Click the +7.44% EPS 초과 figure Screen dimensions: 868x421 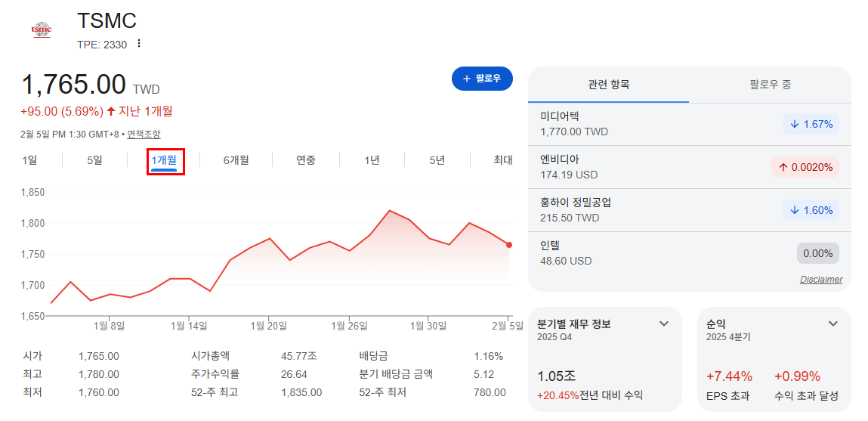[x=729, y=376]
